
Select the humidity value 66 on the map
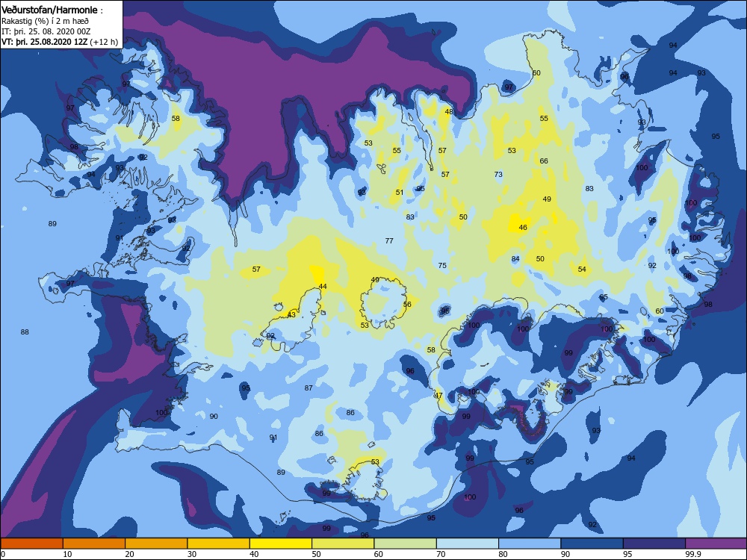pyautogui.click(x=544, y=161)
